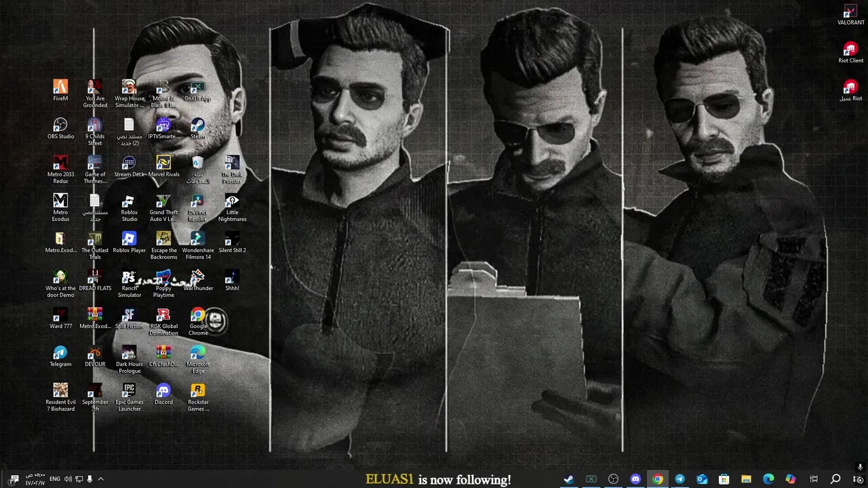This screenshot has height=488, width=868.
Task: Select DREAD FLATS desktop icon
Action: 95,281
